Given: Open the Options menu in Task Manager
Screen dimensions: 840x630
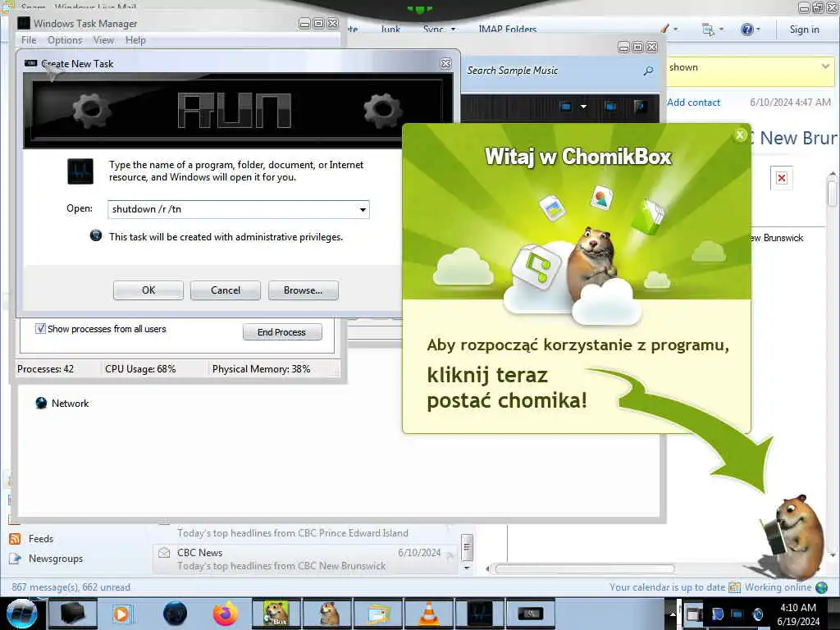Looking at the screenshot, I should pos(65,40).
